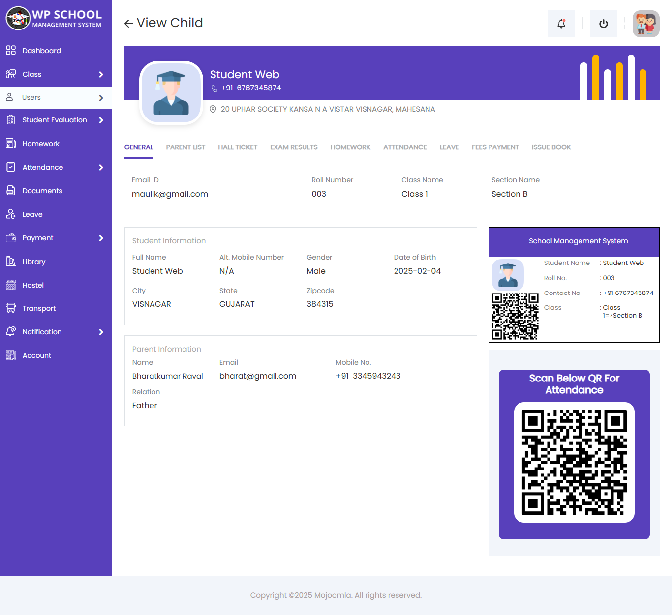
Task: Click the Hostel building icon
Action: (x=11, y=285)
